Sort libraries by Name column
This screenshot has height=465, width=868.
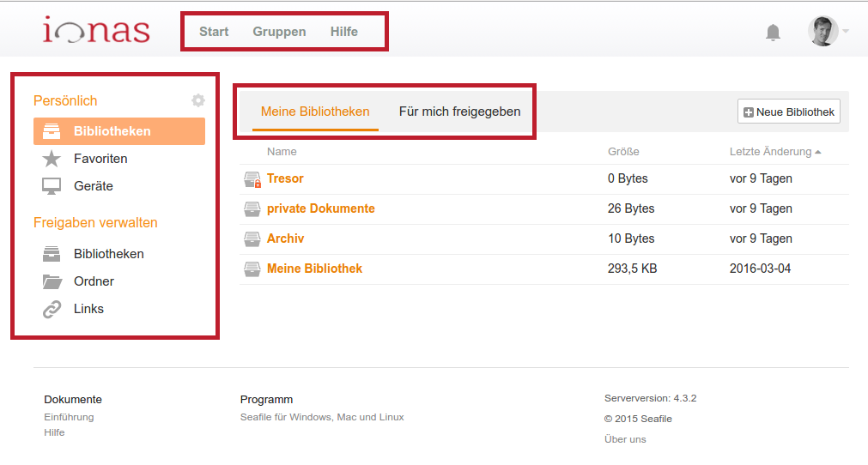click(x=282, y=152)
